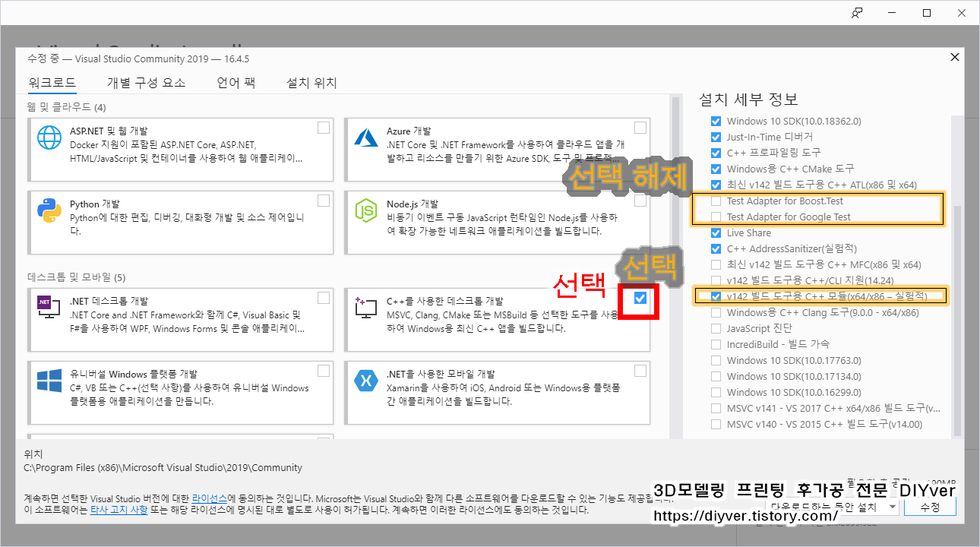The height and width of the screenshot is (547, 980).
Task: Tick the .NET을 사용한 모바일 개발 checkbox
Action: click(x=640, y=371)
